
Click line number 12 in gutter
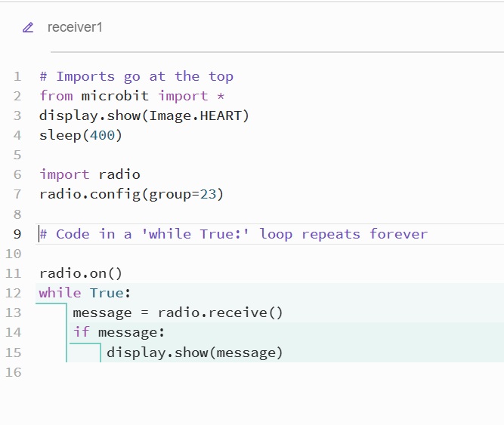14,293
